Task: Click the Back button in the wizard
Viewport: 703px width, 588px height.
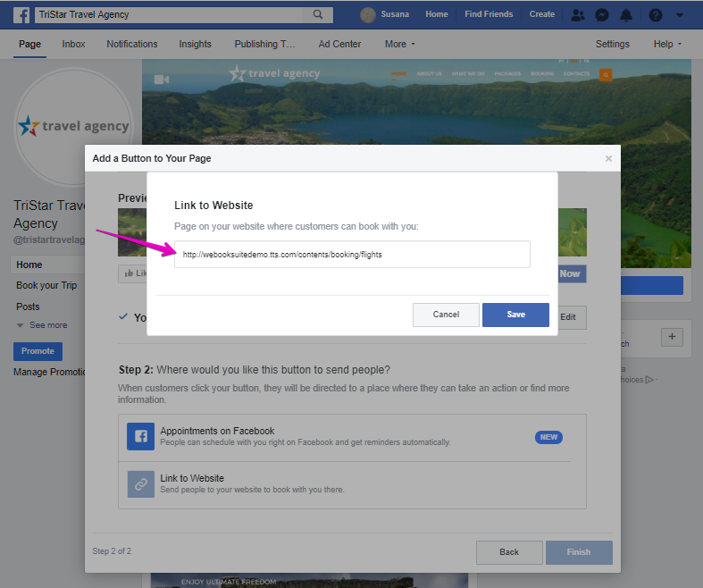Action: pos(509,552)
